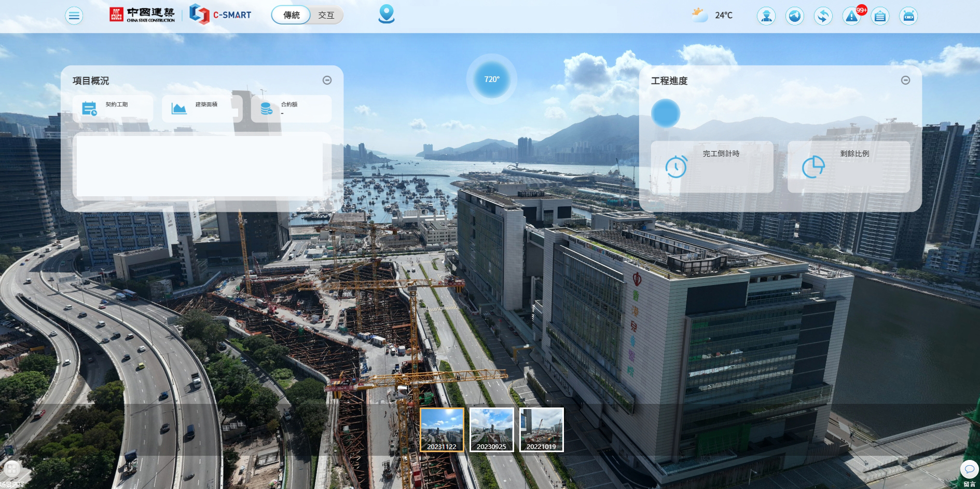Collapse the 工程進度 panel

point(905,80)
